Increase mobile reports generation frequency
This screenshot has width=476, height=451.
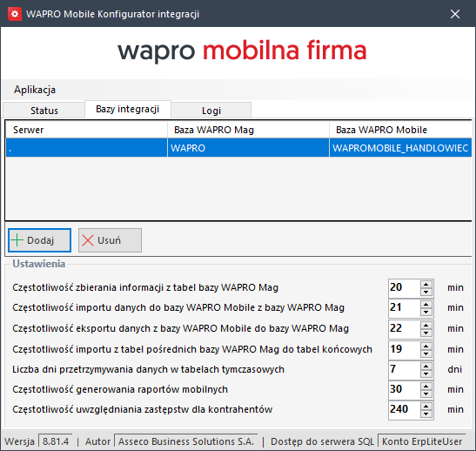click(426, 387)
